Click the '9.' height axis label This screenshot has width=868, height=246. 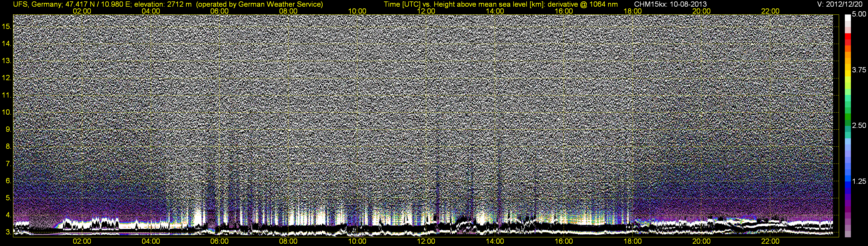(x=9, y=129)
